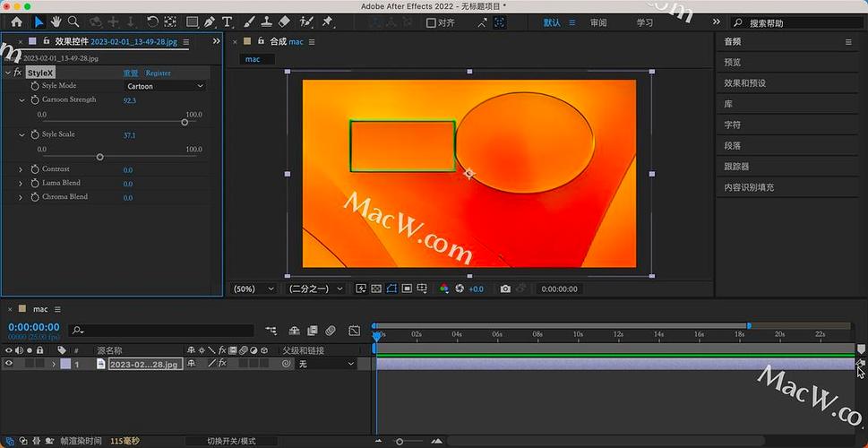Open grid and guide options icon
The image size is (868, 448).
(423, 289)
